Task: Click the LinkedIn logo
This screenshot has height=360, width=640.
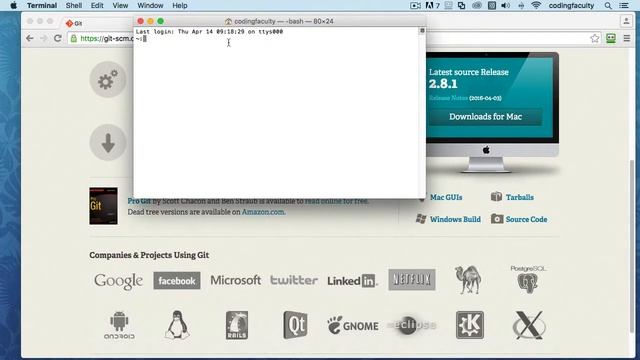Action: (353, 281)
